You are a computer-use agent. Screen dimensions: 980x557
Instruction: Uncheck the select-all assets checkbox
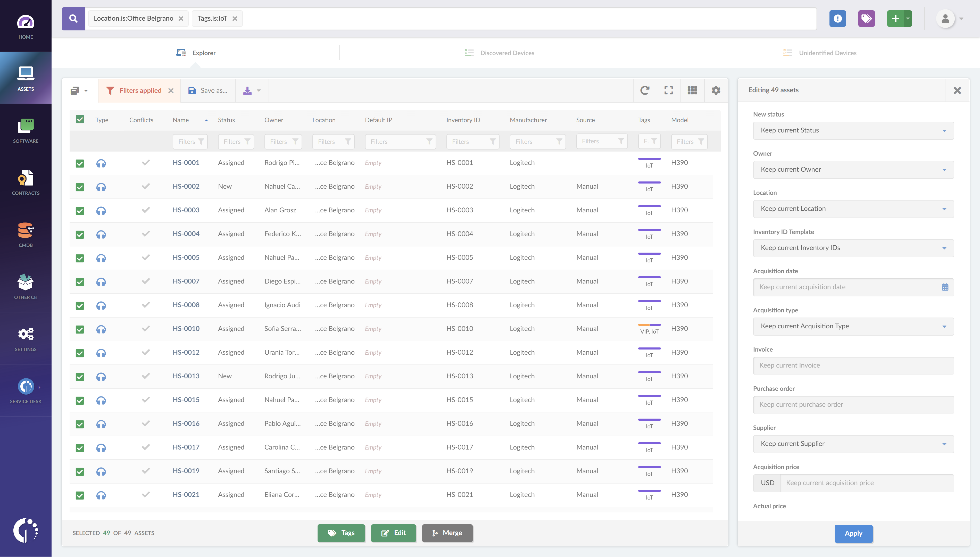pyautogui.click(x=80, y=119)
